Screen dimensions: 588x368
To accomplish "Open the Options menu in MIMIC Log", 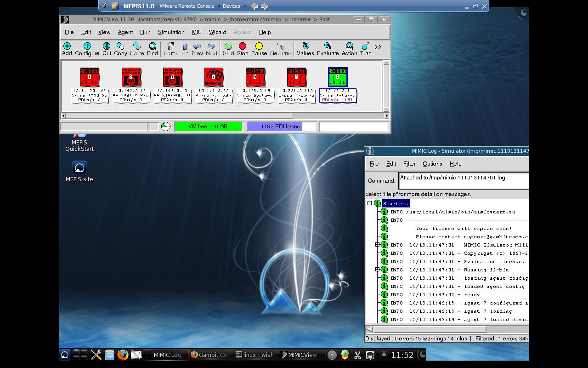I will pyautogui.click(x=432, y=164).
